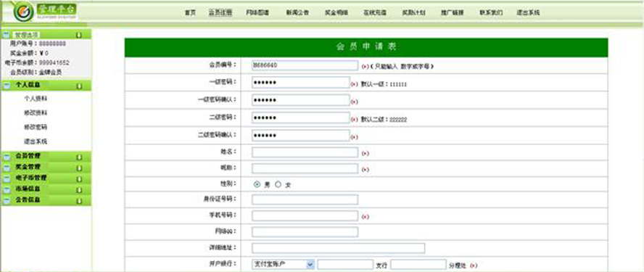Click the 个人信息 sidebar header

pyautogui.click(x=46, y=86)
